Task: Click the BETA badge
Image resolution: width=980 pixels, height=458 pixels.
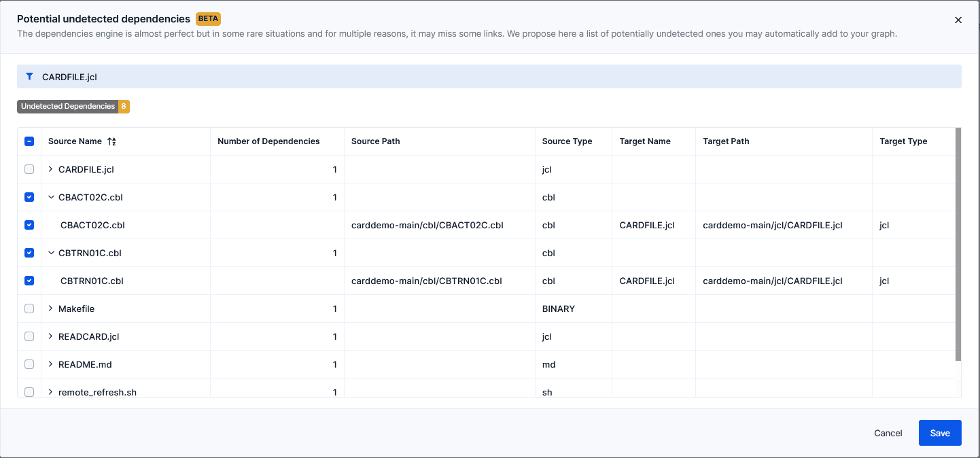Action: pos(208,19)
